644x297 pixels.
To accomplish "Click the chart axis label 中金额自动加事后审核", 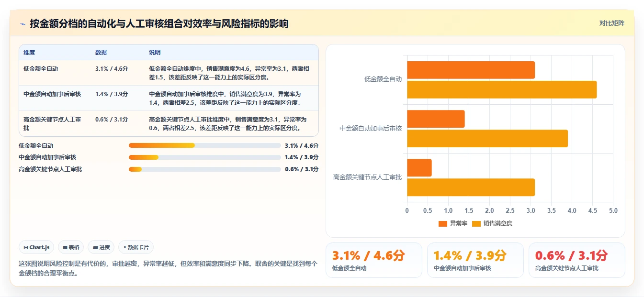I will 371,129.
